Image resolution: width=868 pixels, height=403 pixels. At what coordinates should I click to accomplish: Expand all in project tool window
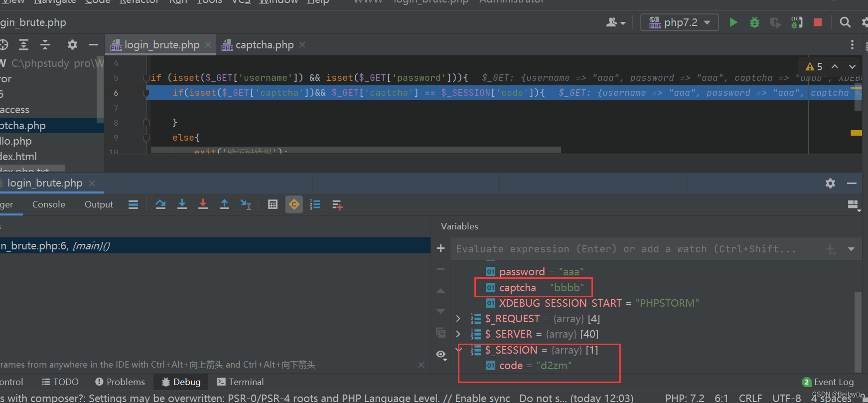point(23,45)
